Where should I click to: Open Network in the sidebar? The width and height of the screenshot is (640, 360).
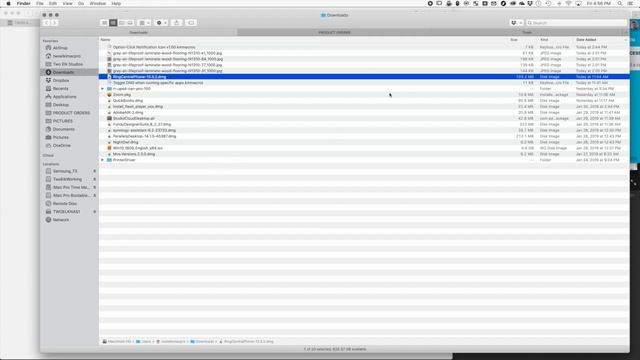click(x=60, y=220)
